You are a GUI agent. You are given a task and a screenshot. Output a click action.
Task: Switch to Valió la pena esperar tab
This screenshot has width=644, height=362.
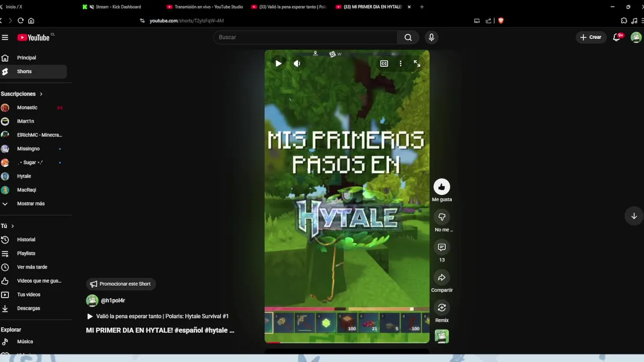(289, 7)
